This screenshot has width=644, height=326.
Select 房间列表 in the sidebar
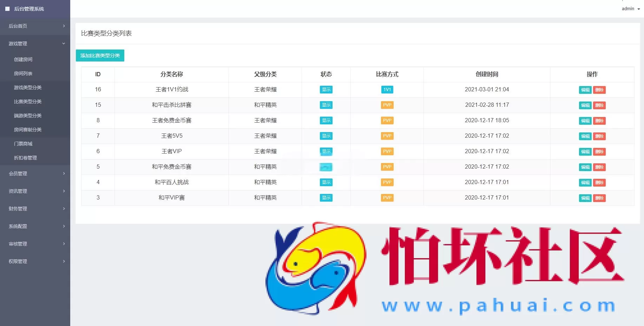(x=23, y=73)
